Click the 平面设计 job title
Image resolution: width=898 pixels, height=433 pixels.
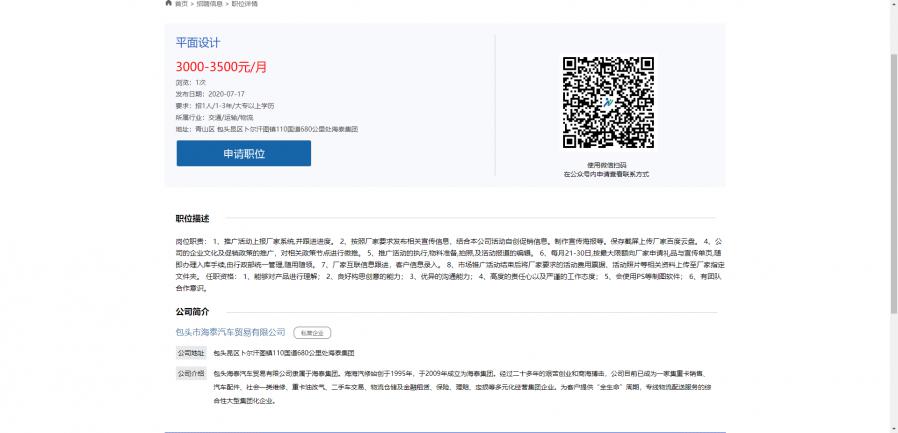pos(197,43)
